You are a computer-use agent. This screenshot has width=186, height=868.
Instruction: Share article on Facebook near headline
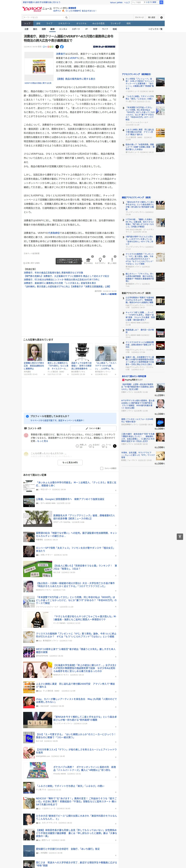62,47
